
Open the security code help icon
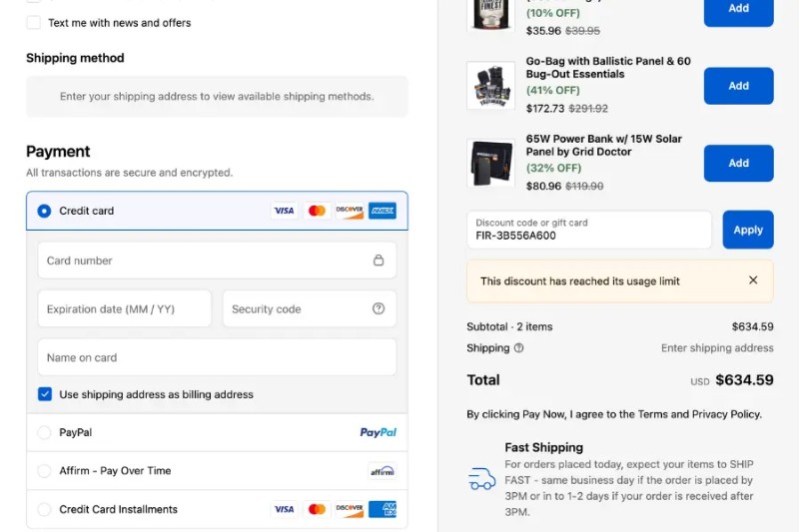[379, 308]
